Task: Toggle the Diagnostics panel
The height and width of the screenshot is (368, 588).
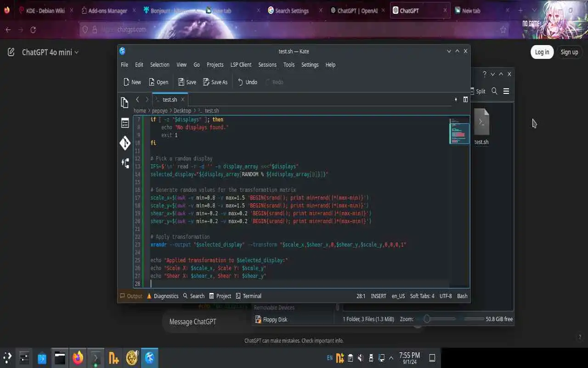Action: (x=163, y=296)
